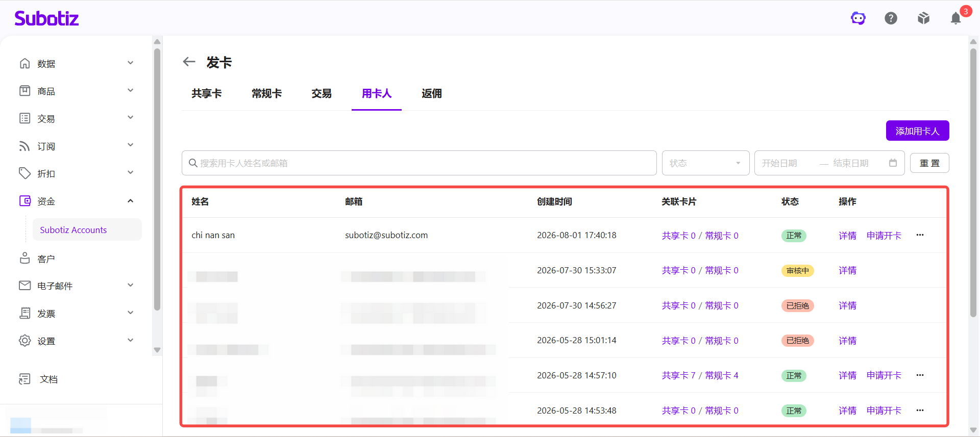Open more options for 2026-05-28 14:53:48 row
980x437 pixels.
920,410
